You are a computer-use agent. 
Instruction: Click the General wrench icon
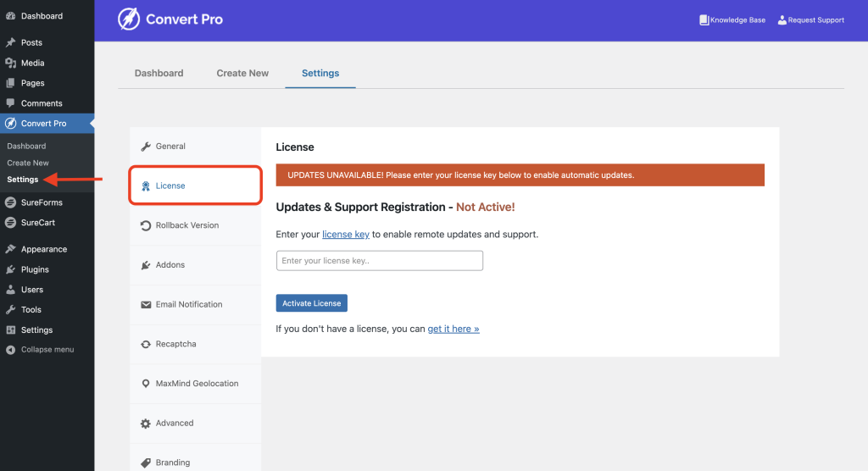click(x=146, y=147)
